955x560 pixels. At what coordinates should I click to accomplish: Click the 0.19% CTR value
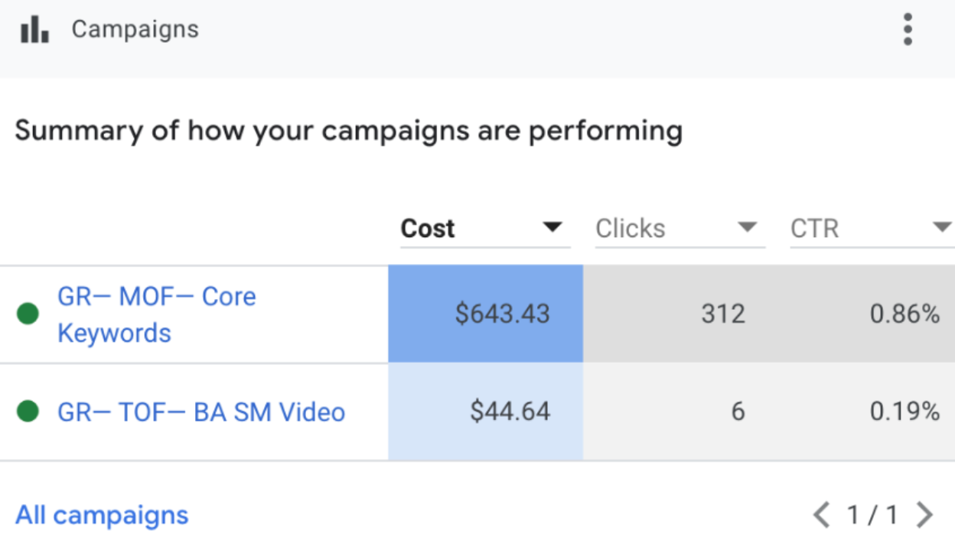coord(904,412)
